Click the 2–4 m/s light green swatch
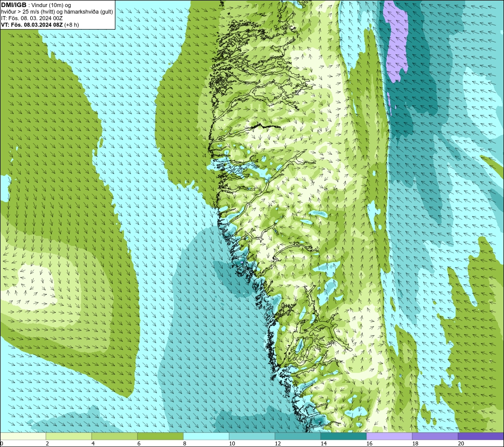This screenshot has width=504, height=447. [x=69, y=436]
